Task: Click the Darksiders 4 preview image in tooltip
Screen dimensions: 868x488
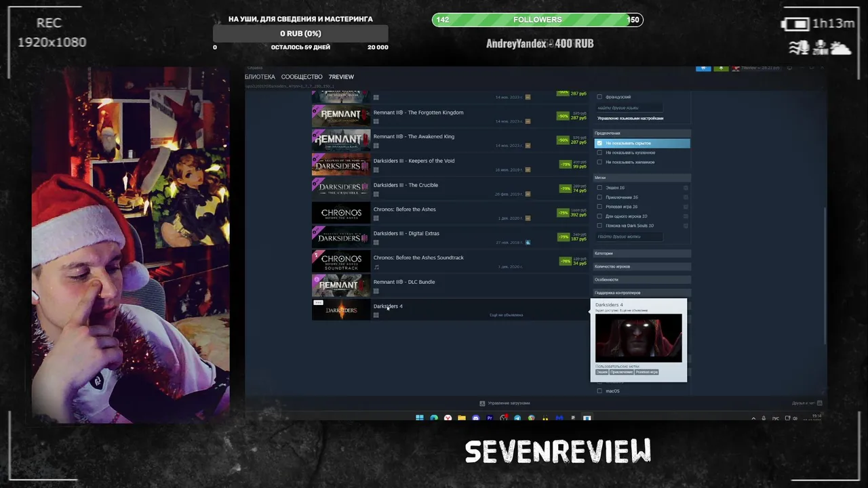Action: coord(639,338)
